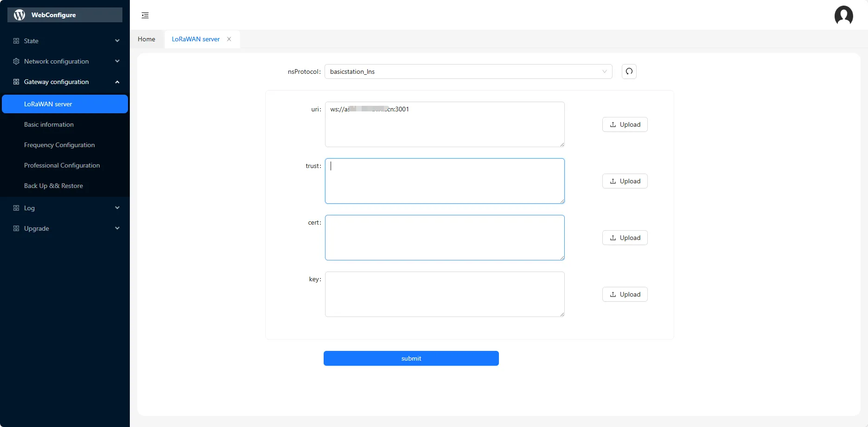Select the LoRaWAN server tab
Viewport: 868px width, 427px height.
pyautogui.click(x=196, y=39)
